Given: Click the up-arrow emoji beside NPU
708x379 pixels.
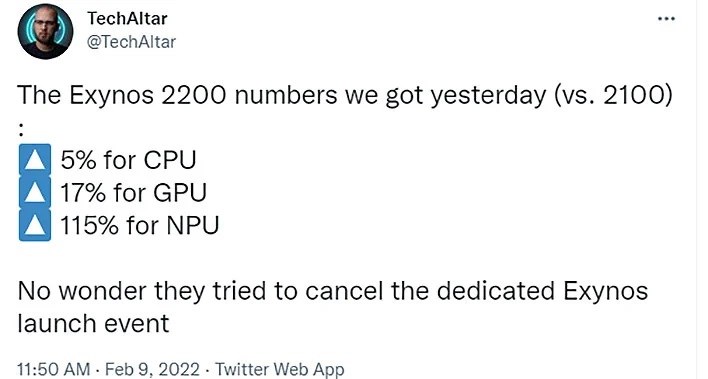Looking at the screenshot, I should (x=35, y=225).
